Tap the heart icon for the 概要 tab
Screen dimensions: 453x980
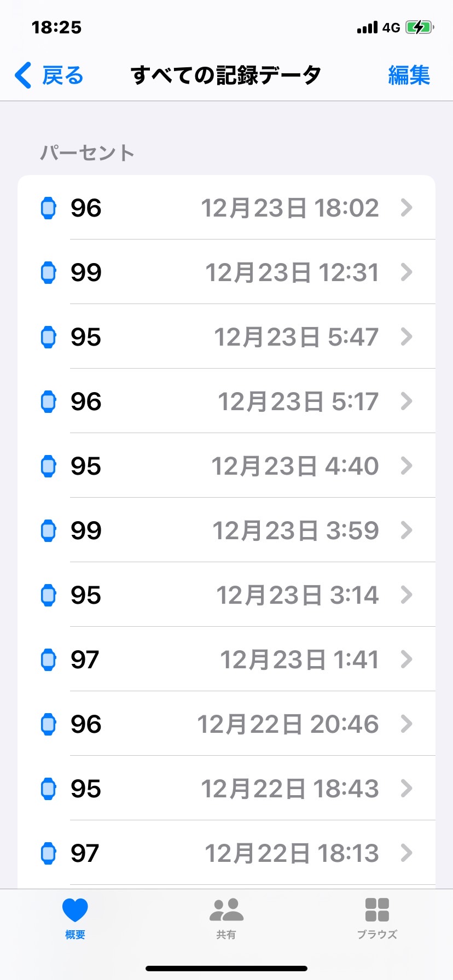click(x=75, y=911)
